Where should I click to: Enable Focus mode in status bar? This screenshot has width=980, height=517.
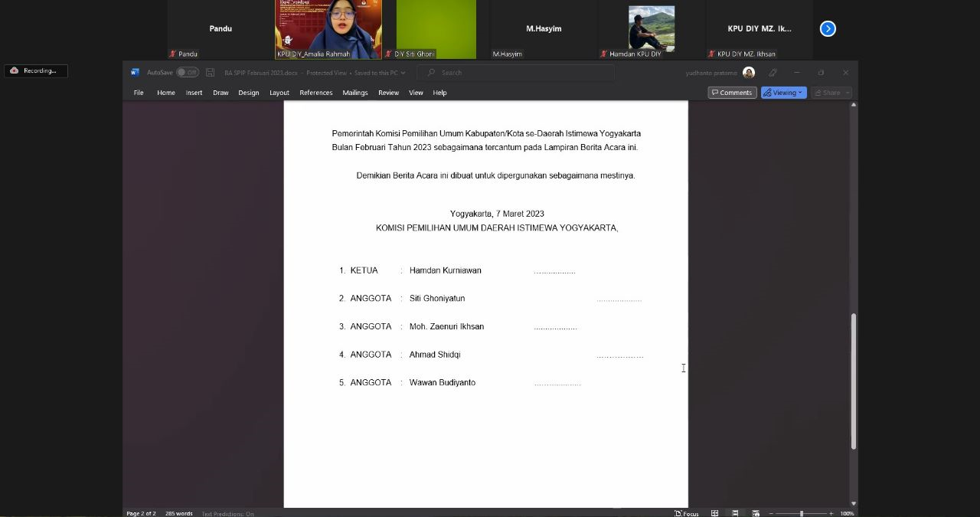[x=687, y=513]
